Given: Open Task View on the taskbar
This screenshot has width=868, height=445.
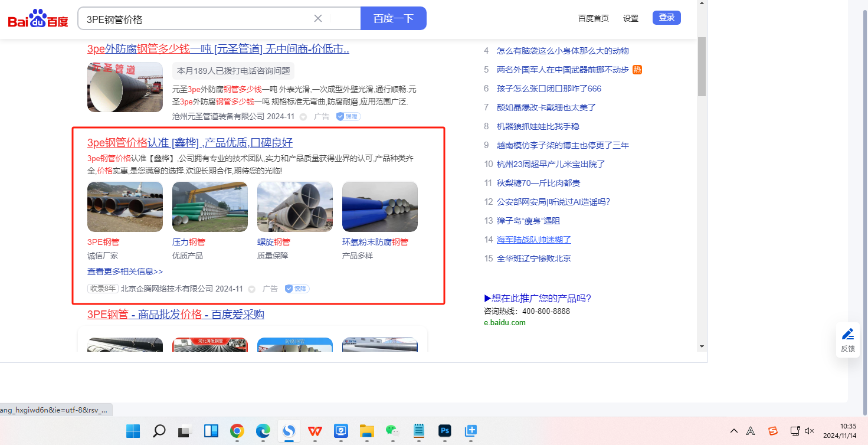Looking at the screenshot, I should pos(185,431).
